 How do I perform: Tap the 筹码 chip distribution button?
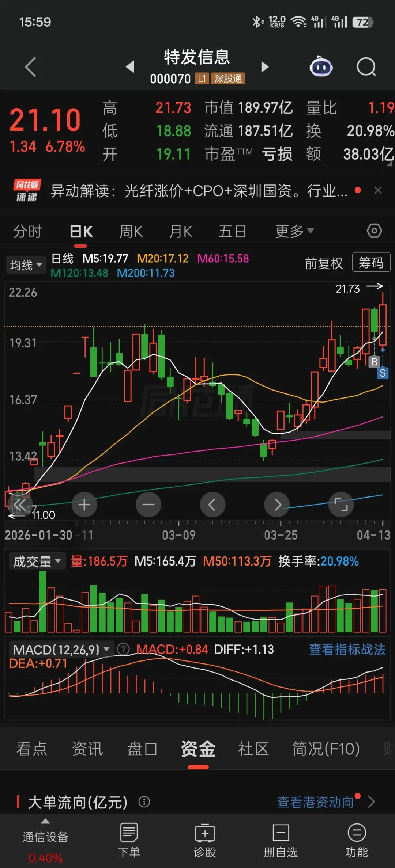(x=371, y=262)
